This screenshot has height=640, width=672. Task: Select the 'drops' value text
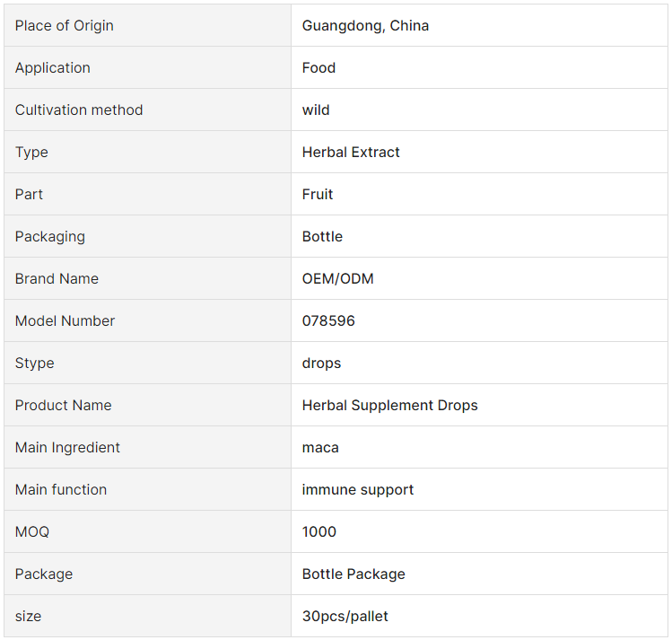click(321, 363)
